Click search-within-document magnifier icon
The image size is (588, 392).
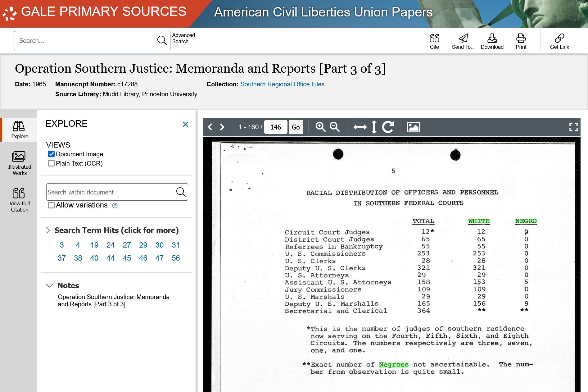181,192
